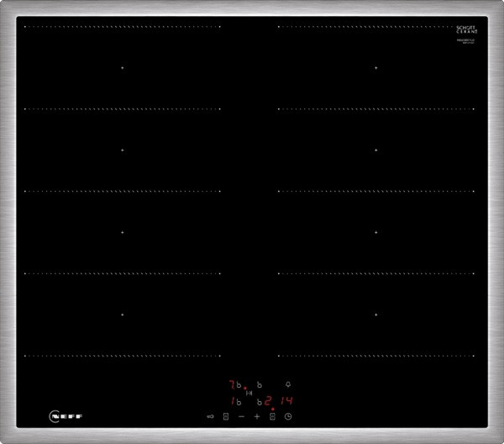Select rear-left zone display showing 7

tap(232, 384)
